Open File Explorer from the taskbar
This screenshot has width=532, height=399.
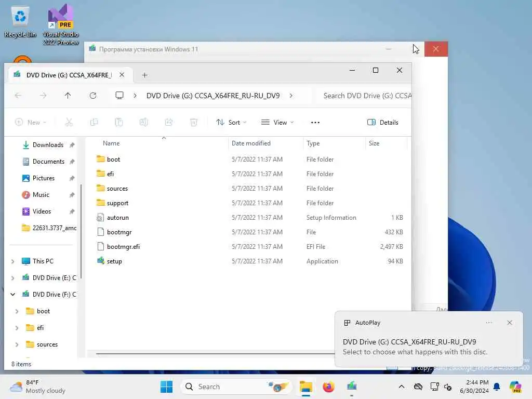tap(305, 387)
